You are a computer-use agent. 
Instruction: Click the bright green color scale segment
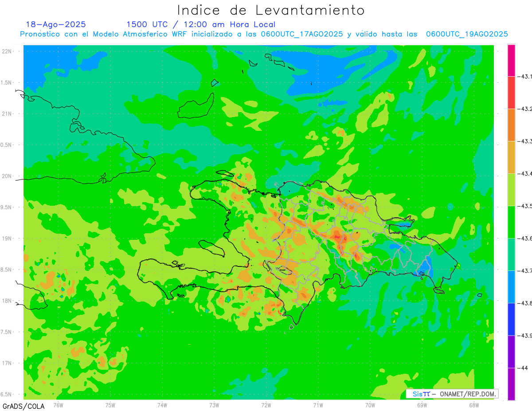(x=511, y=222)
